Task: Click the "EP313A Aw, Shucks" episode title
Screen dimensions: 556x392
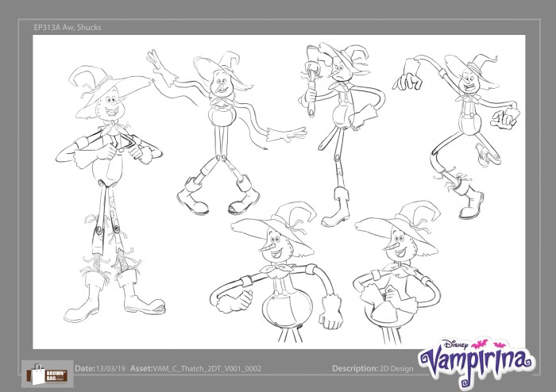Action: tap(68, 27)
